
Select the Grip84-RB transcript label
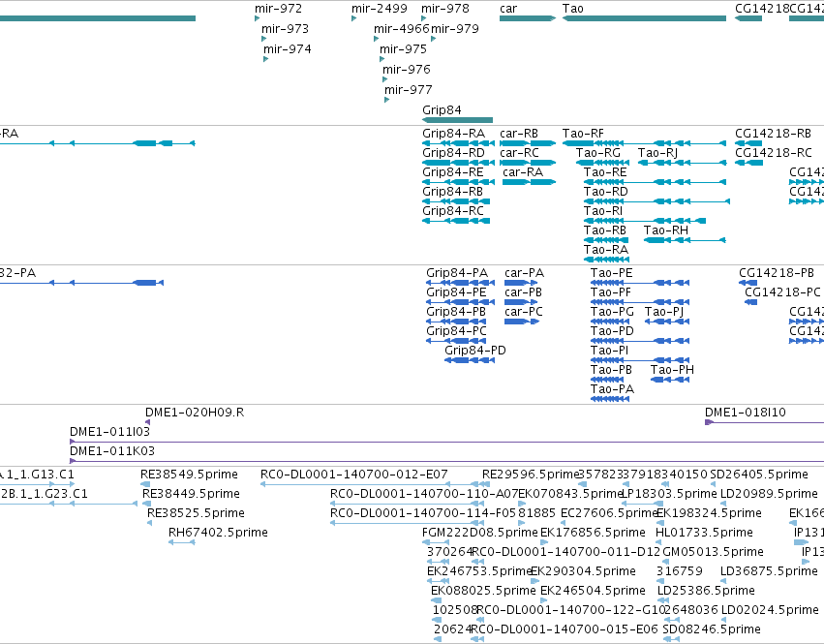pyautogui.click(x=452, y=192)
